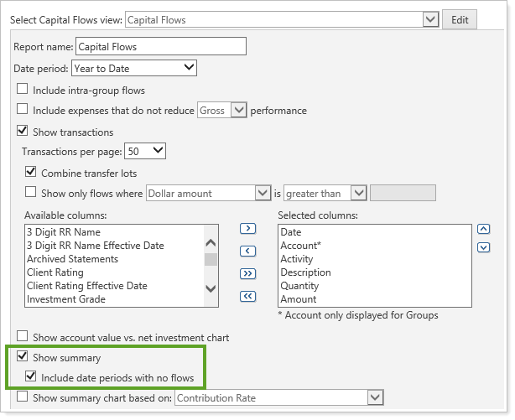Open the Transactions per page dropdown
Viewport: 515px width, 420px height.
click(158, 151)
